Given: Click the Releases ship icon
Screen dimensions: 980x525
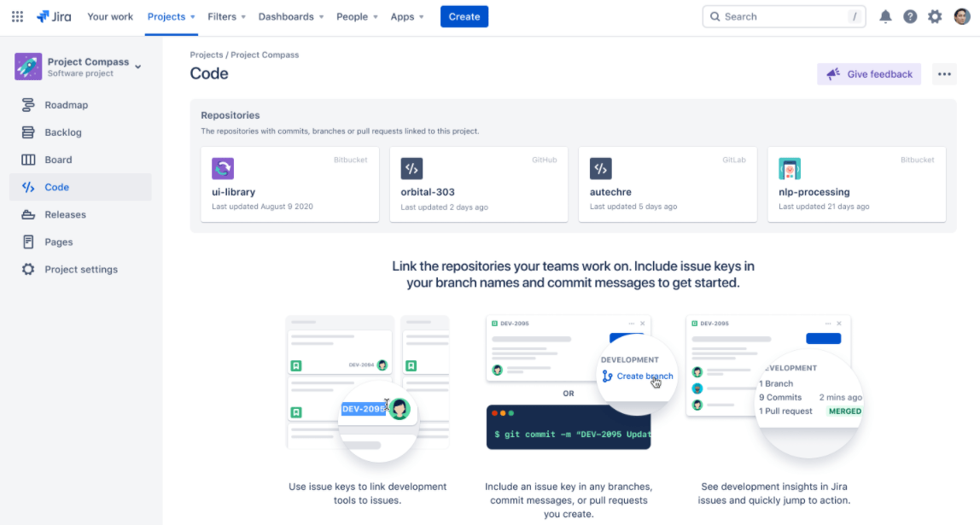Looking at the screenshot, I should (28, 214).
